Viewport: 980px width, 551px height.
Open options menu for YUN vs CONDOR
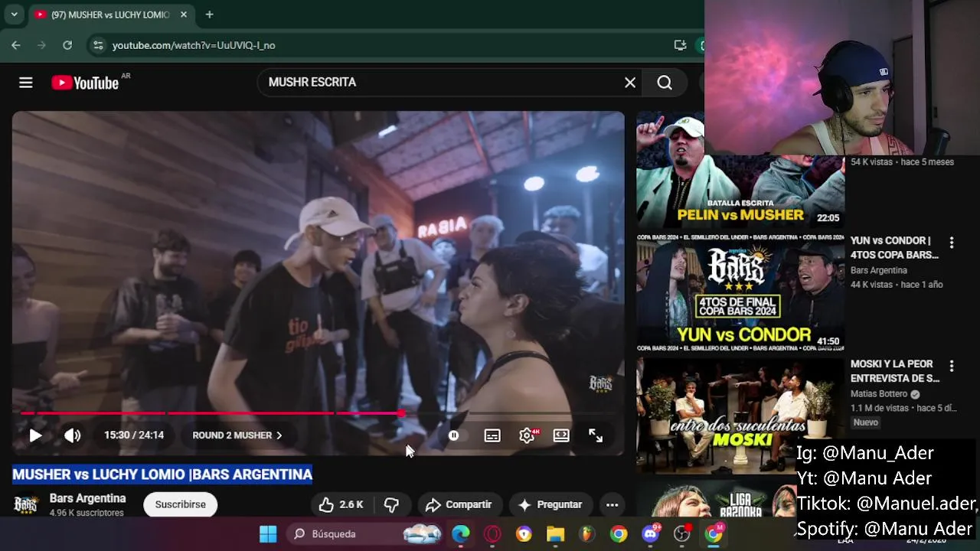[952, 243]
